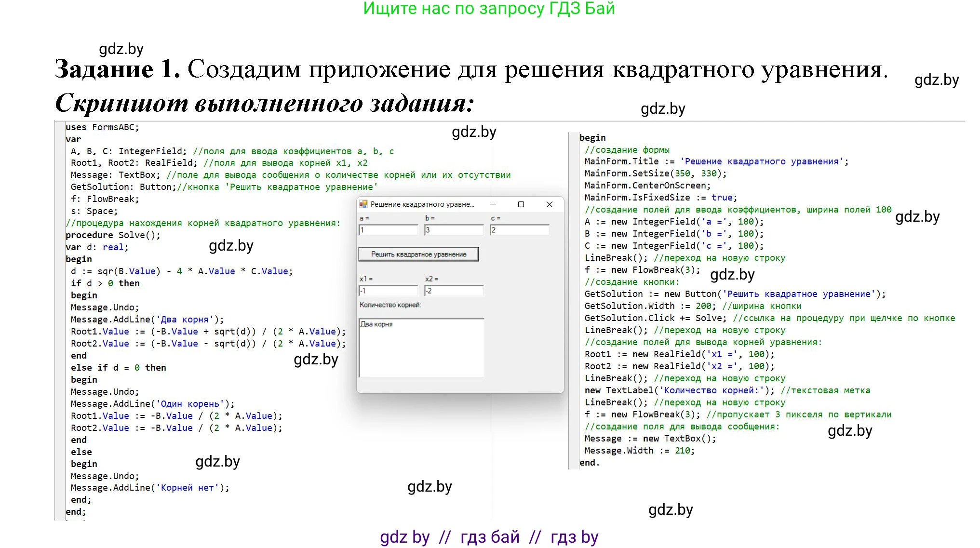Close the quadratic equation window
This screenshot has width=980, height=548.
[549, 204]
